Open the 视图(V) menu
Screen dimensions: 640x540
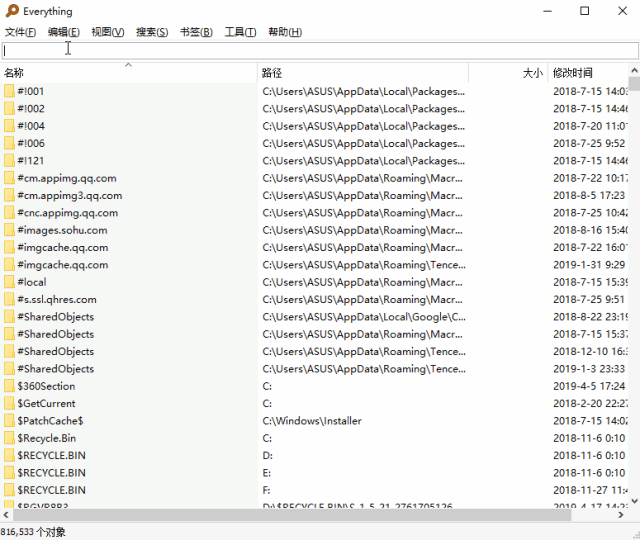click(108, 32)
